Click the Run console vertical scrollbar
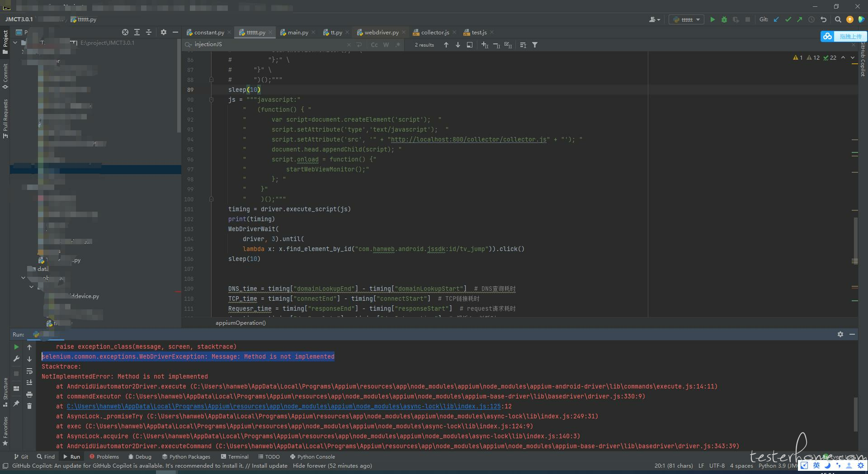868x474 pixels. [855, 414]
